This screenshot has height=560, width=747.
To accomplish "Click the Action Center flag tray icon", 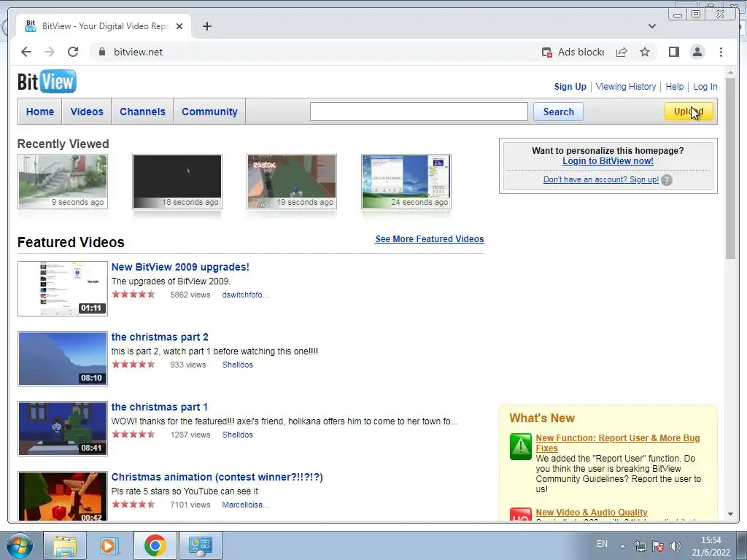I will click(658, 546).
